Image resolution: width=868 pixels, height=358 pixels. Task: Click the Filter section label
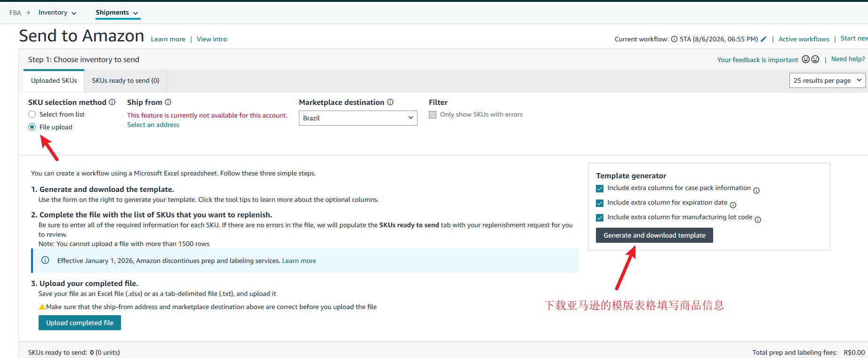tap(438, 102)
